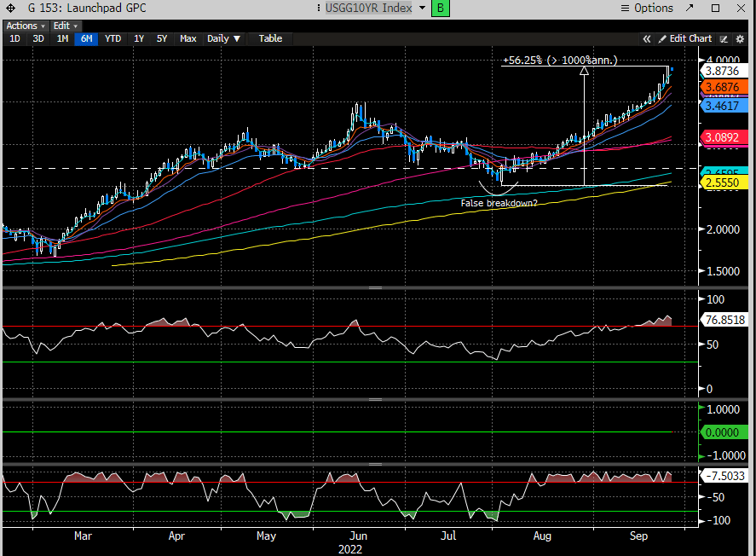Open the Daily periodicity dropdown
756x556 pixels.
tap(224, 38)
